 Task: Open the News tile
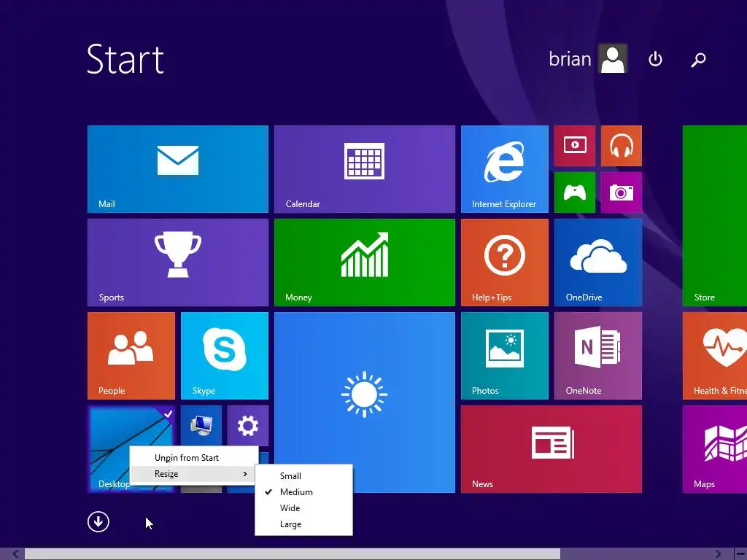point(551,449)
